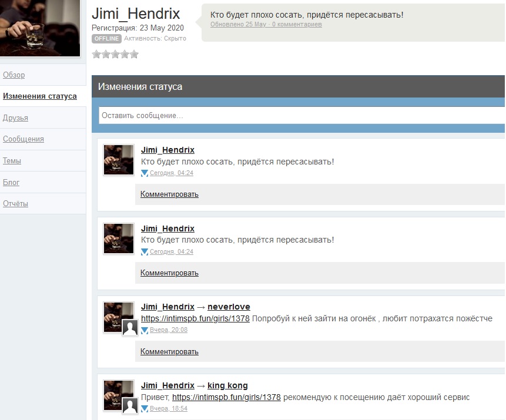Click the Вчера, 20:08 timestamp link

point(169,330)
